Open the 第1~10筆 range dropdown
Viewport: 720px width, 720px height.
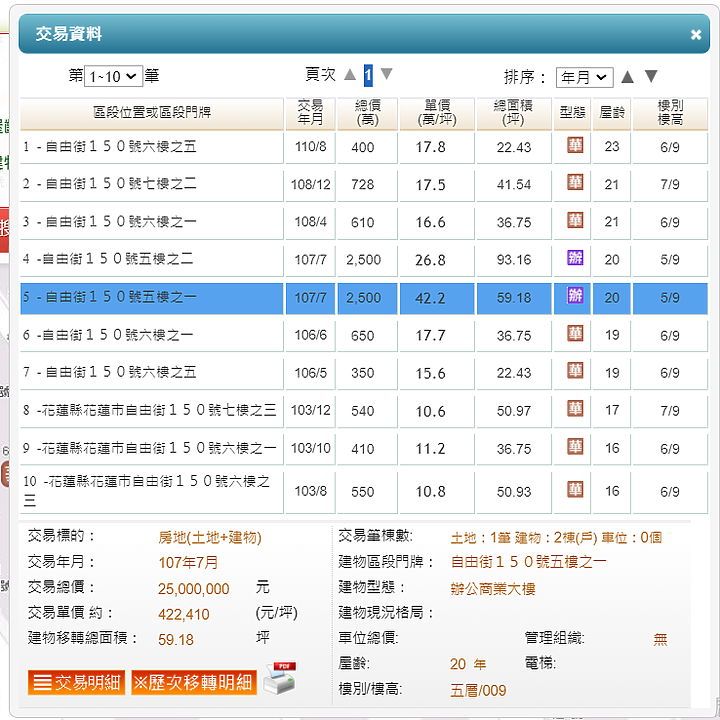113,76
